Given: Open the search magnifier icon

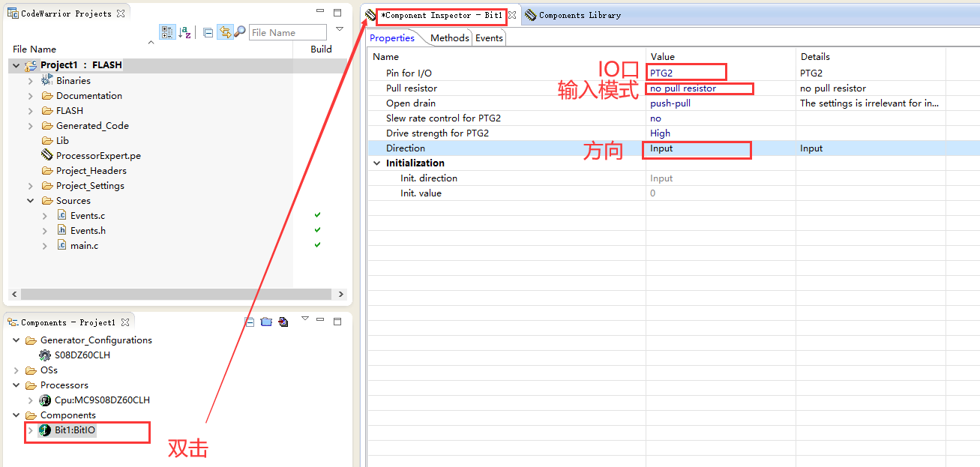Looking at the screenshot, I should [240, 31].
